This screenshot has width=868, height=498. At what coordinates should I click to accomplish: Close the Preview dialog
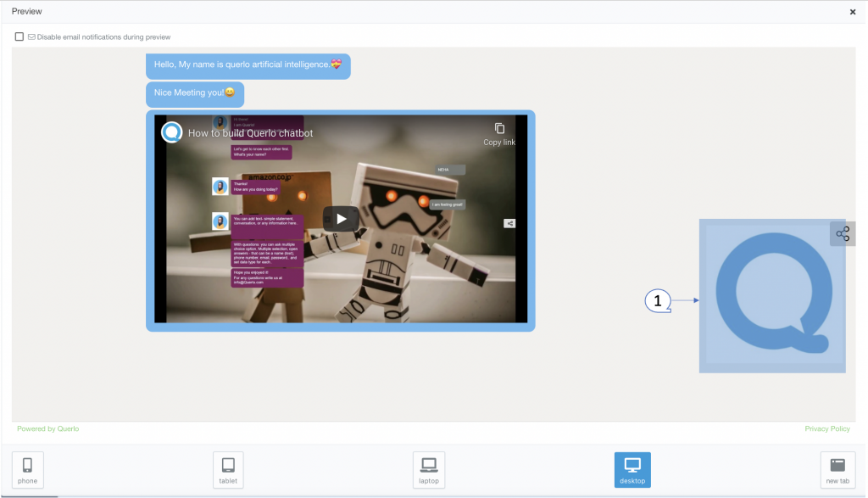point(853,12)
